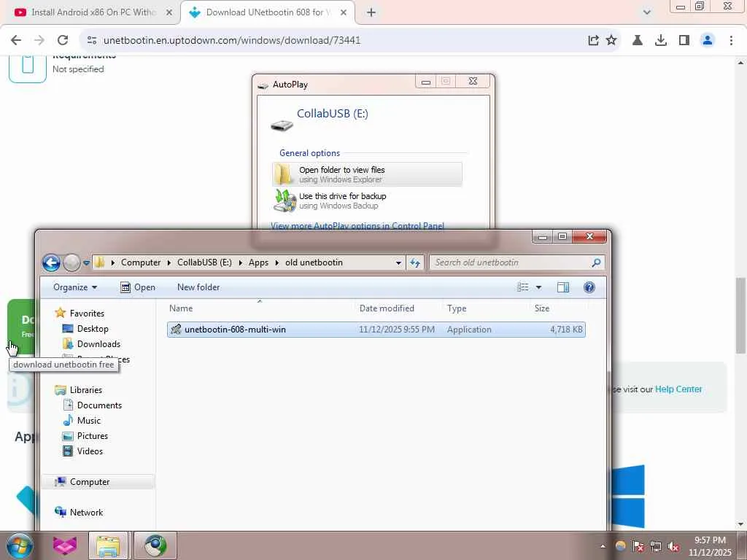Open the Help Center link
Viewport: 747px width, 560px height.
(x=678, y=389)
